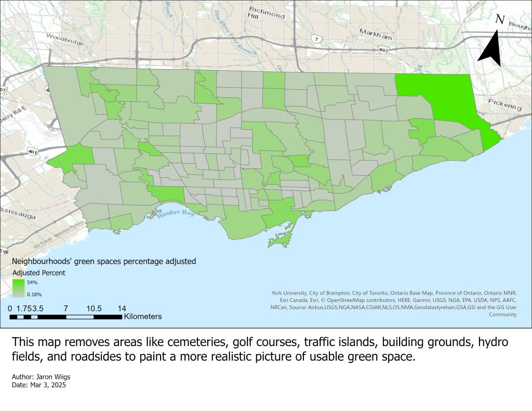532x411 pixels.
Task: Click the Route 7 highway shield icon
Action: (x=316, y=39)
